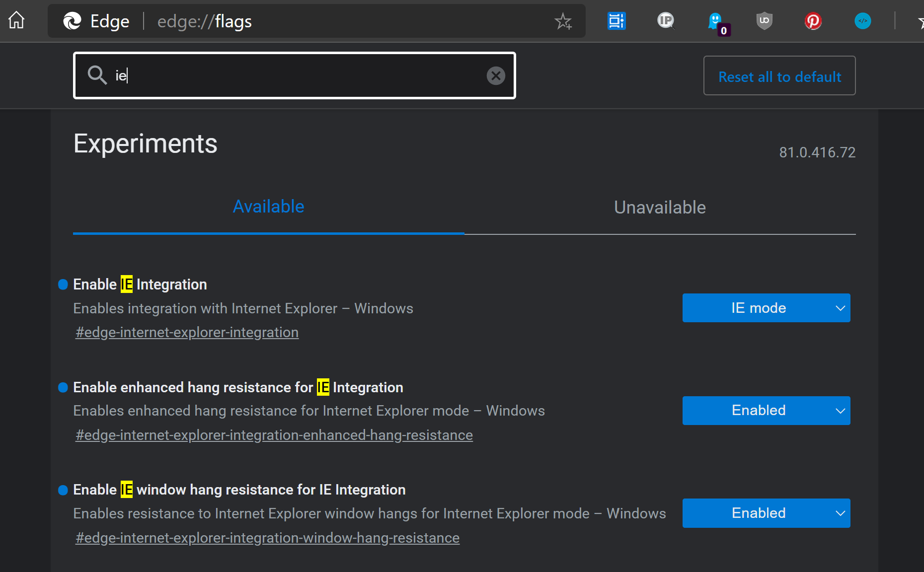Click the Edge logo in address bar
The height and width of the screenshot is (572, 924).
[72, 21]
